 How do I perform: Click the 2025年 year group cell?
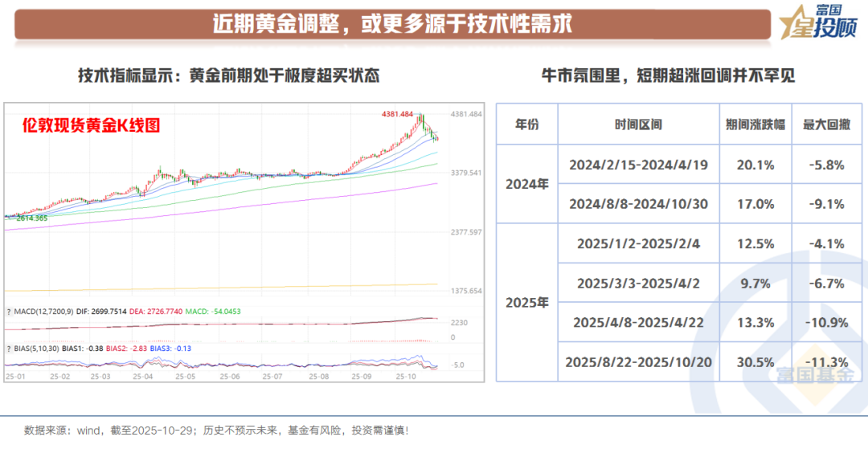pyautogui.click(x=526, y=303)
